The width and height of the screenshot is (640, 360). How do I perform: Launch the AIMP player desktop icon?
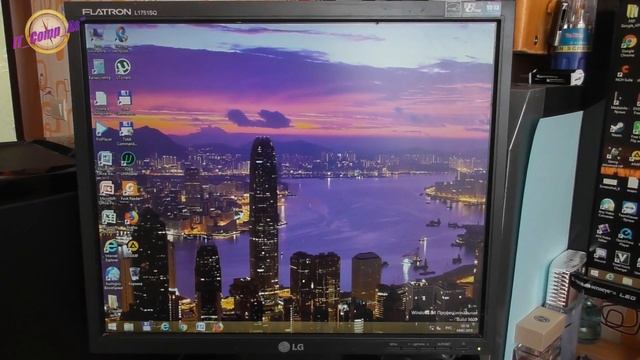[132, 247]
